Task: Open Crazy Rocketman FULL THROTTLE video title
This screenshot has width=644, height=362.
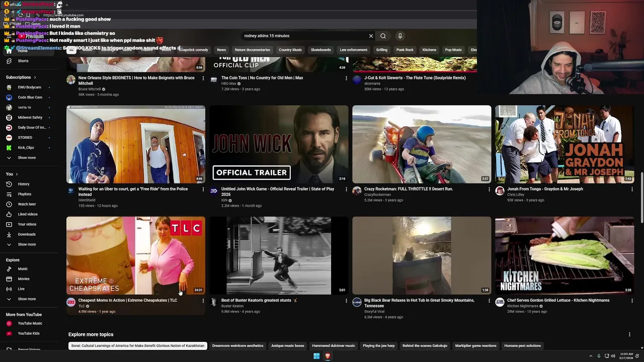Action: coord(409,189)
